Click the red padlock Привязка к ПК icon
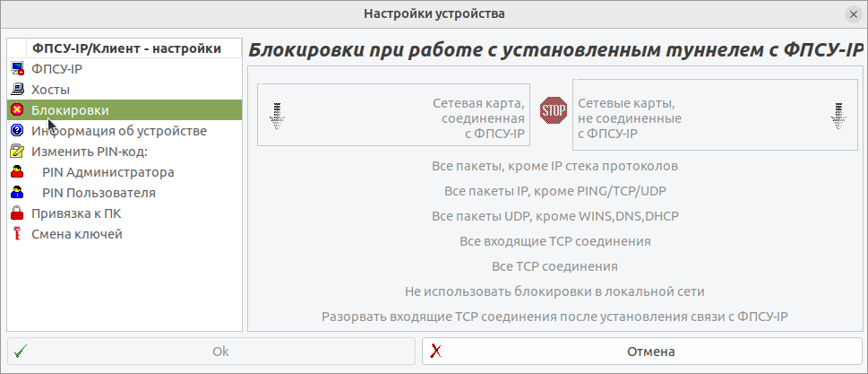Viewport: 868px width, 374px height. coord(17,213)
